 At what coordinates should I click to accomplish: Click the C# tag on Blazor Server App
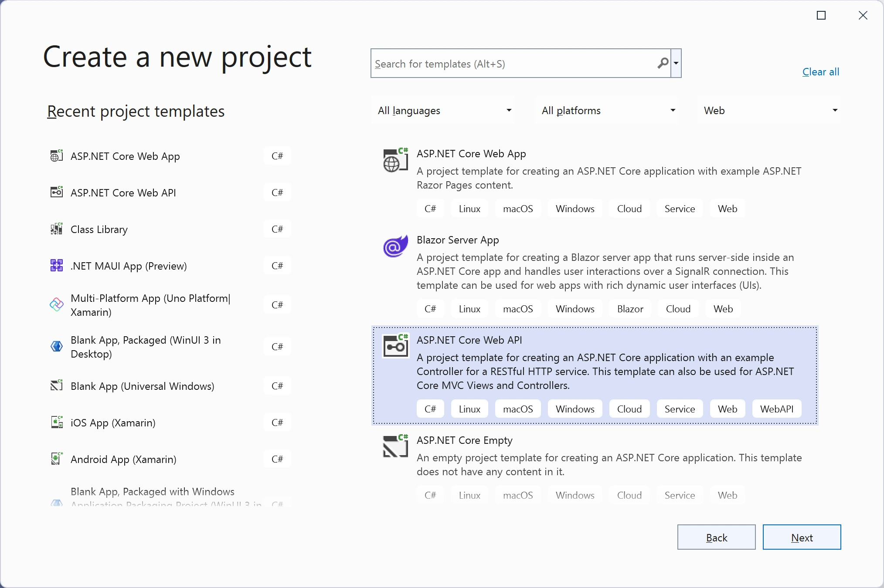430,308
